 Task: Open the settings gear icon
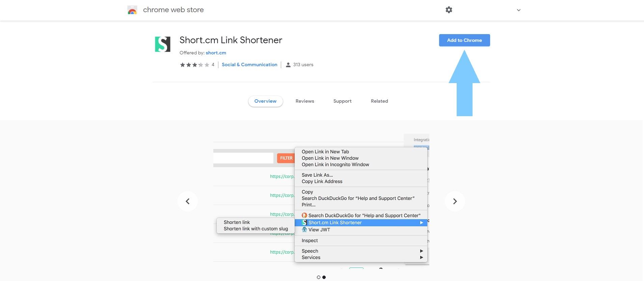coord(449,10)
